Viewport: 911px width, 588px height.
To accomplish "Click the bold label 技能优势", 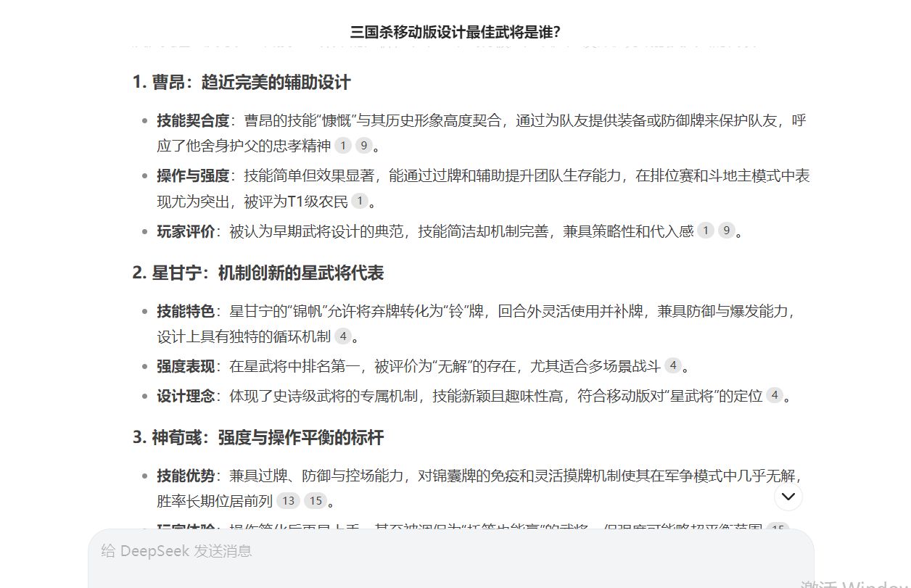I will pyautogui.click(x=186, y=476).
